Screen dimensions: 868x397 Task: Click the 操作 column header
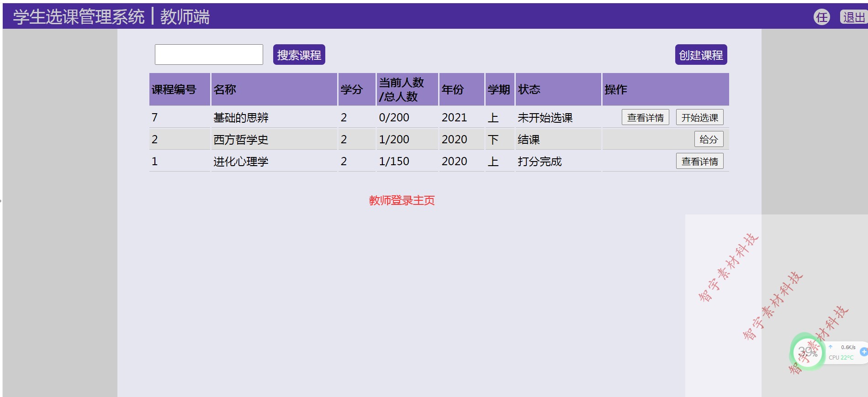666,89
